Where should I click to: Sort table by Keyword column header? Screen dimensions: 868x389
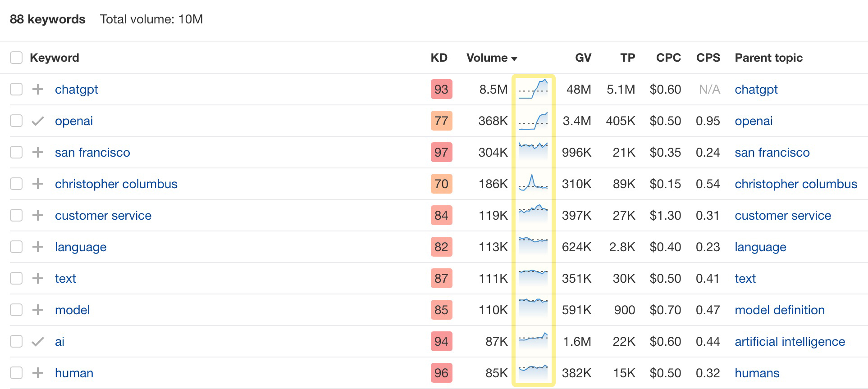(55, 58)
